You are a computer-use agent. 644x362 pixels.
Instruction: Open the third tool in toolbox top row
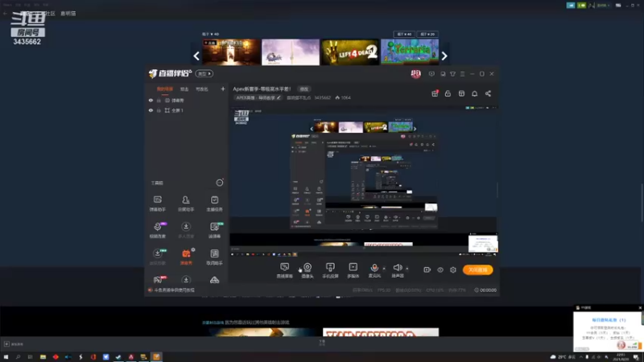click(214, 204)
